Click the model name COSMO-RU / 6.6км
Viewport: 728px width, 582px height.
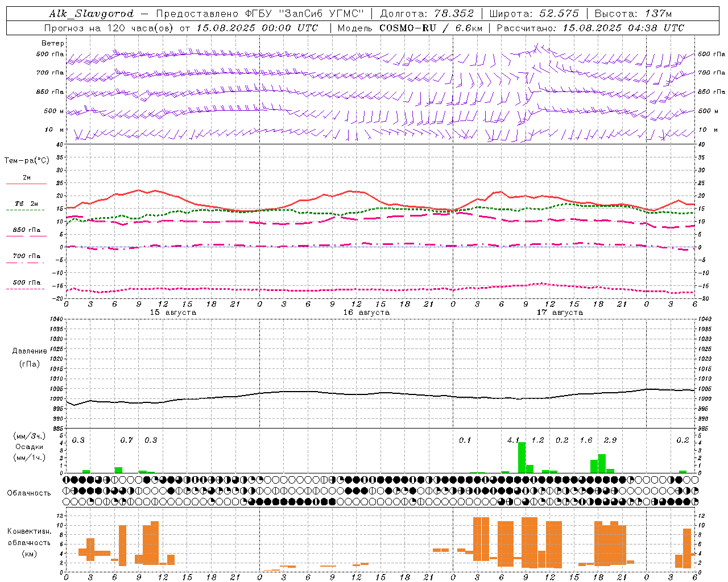point(431,28)
